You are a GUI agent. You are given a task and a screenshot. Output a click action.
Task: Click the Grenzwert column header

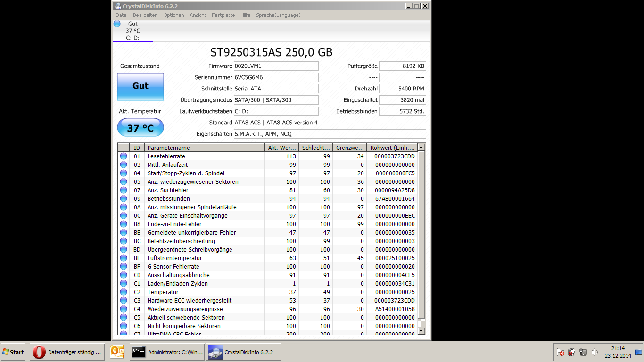[349, 148]
